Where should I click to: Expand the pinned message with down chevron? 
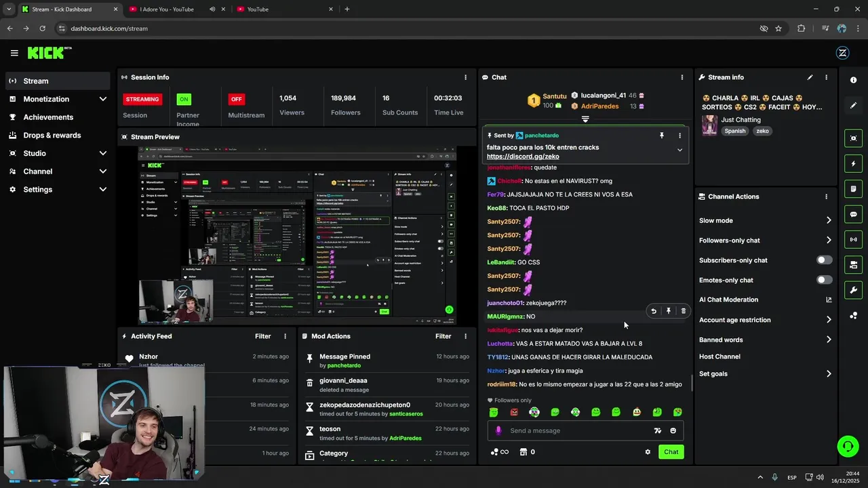[x=679, y=150]
